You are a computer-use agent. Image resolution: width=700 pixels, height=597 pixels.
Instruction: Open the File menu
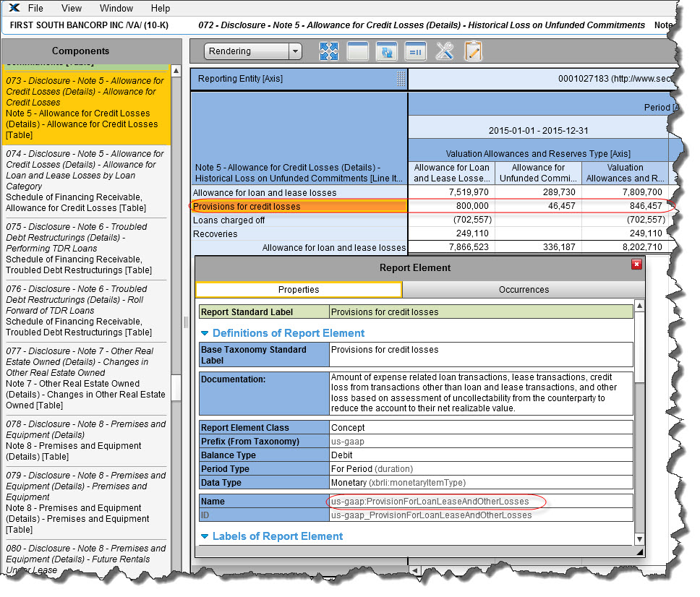35,8
